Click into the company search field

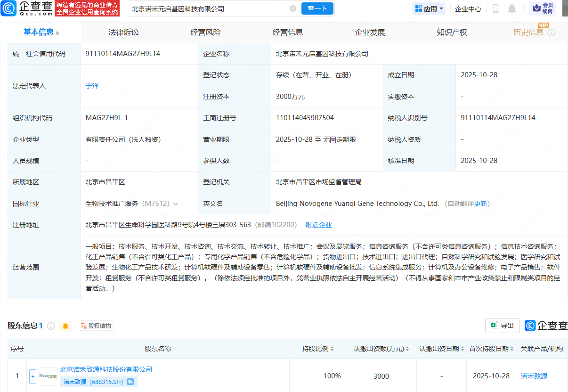pos(207,8)
